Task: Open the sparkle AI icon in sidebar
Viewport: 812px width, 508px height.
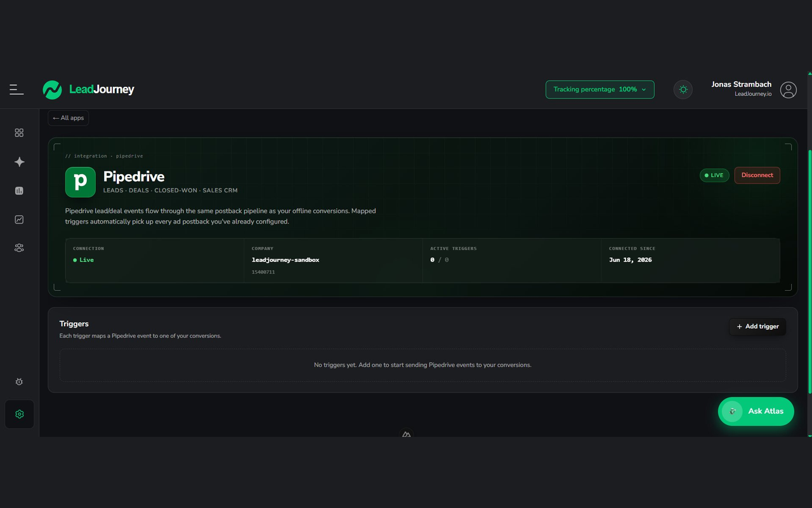Action: click(x=19, y=162)
